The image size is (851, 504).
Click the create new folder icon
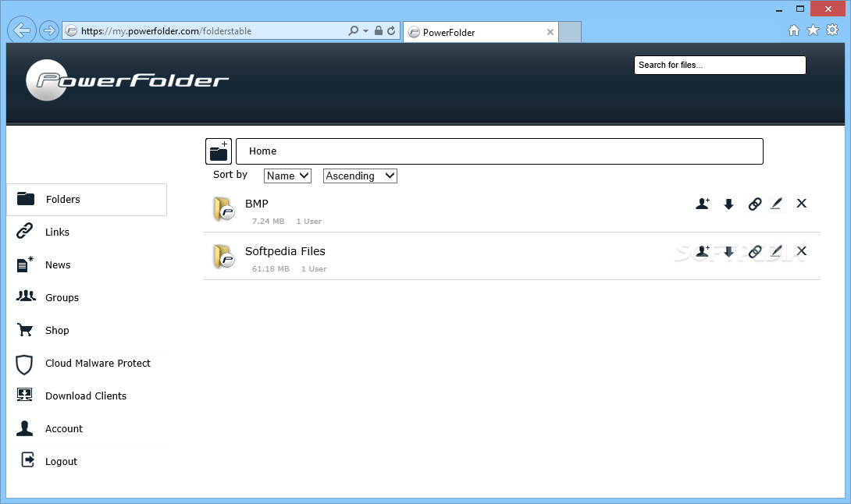click(x=219, y=151)
